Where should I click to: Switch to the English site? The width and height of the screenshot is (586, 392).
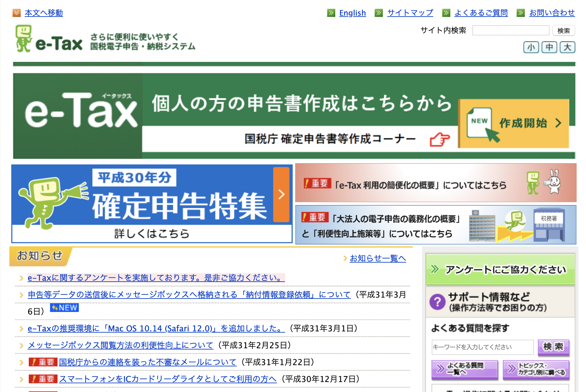pyautogui.click(x=352, y=13)
